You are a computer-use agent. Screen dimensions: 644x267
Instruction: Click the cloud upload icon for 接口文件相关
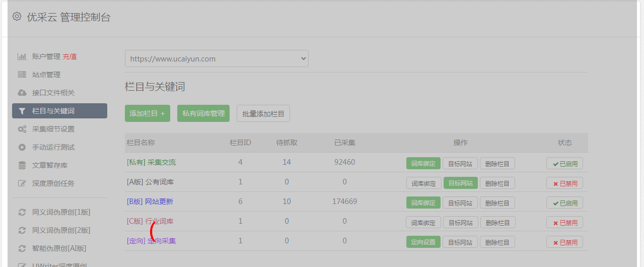[22, 93]
